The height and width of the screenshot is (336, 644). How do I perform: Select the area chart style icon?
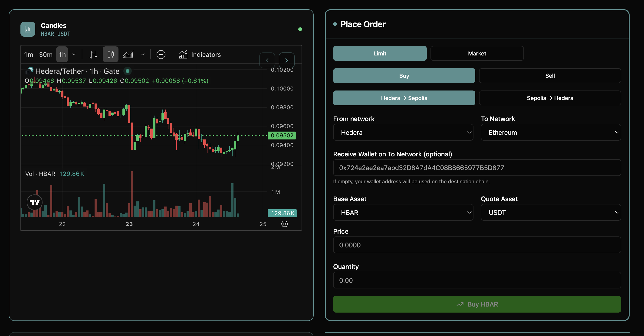coord(128,55)
